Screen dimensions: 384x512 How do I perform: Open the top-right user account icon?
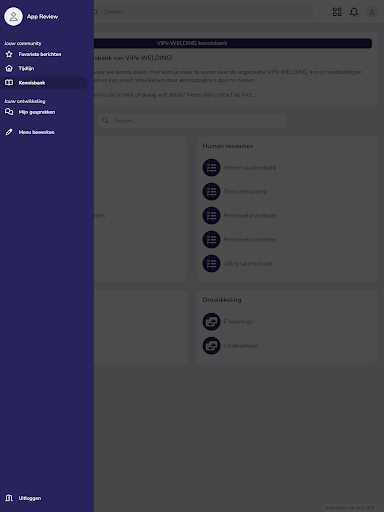click(x=372, y=12)
